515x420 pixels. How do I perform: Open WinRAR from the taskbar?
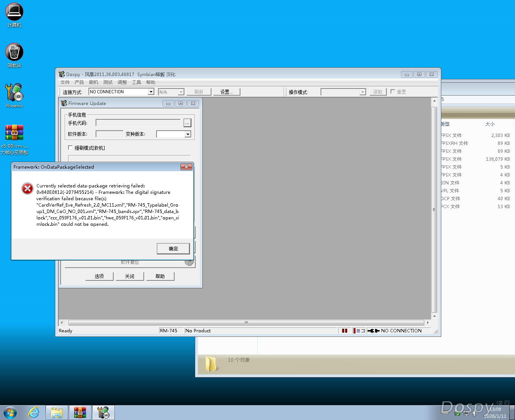[x=80, y=412]
